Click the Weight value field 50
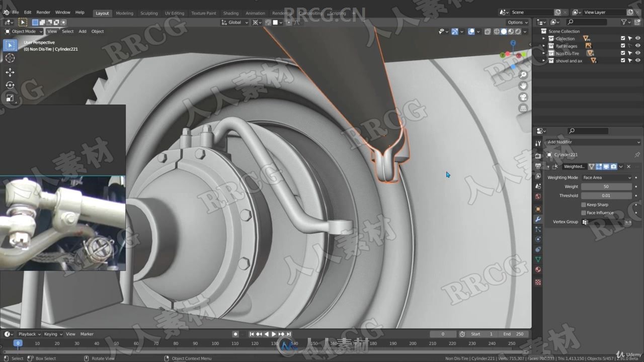The width and height of the screenshot is (644, 362). tap(606, 187)
